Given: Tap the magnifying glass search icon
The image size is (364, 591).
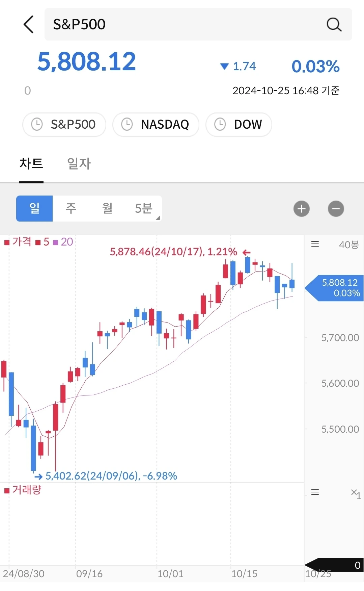Looking at the screenshot, I should (334, 24).
